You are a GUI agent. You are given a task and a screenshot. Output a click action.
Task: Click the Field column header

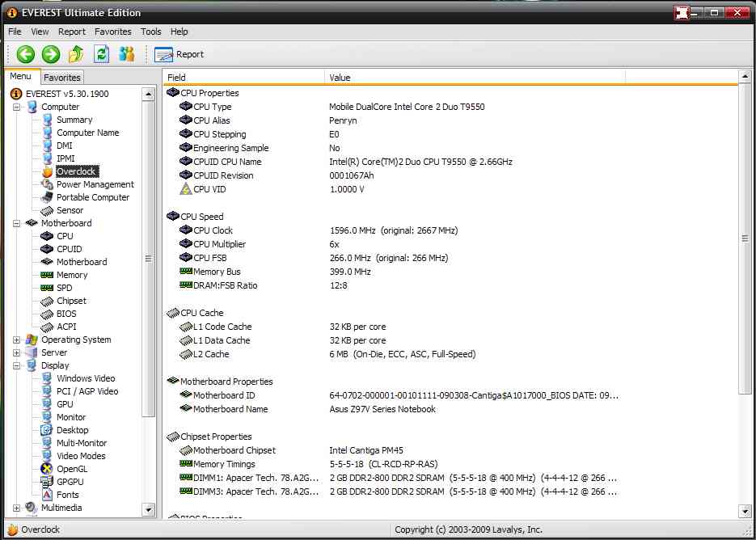pyautogui.click(x=244, y=77)
